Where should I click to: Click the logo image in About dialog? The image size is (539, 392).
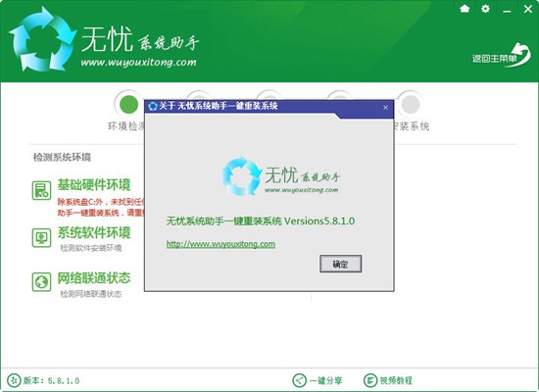pos(280,176)
